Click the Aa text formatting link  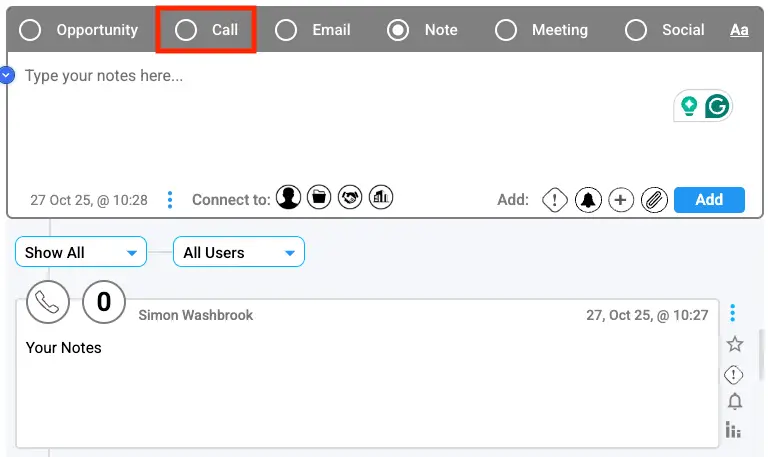pos(739,30)
